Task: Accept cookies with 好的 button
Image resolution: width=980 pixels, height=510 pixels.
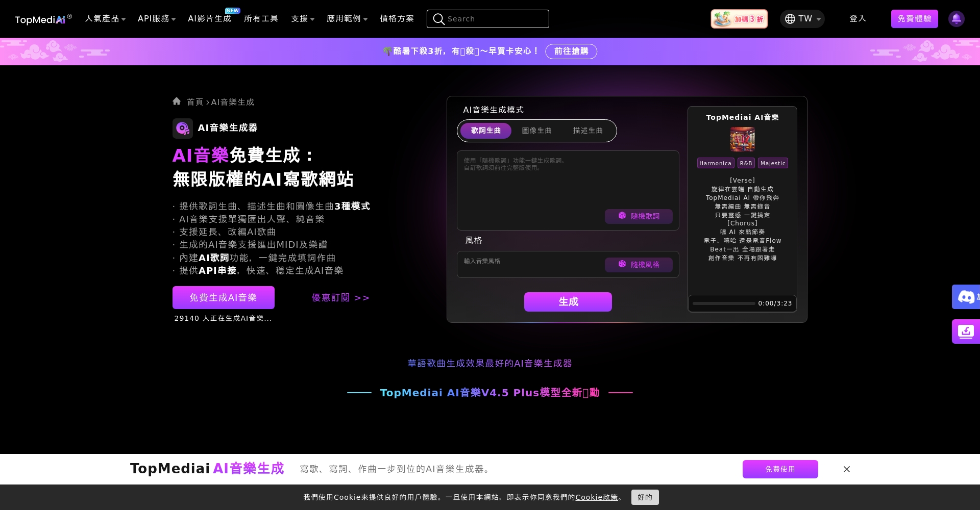Action: coord(645,497)
